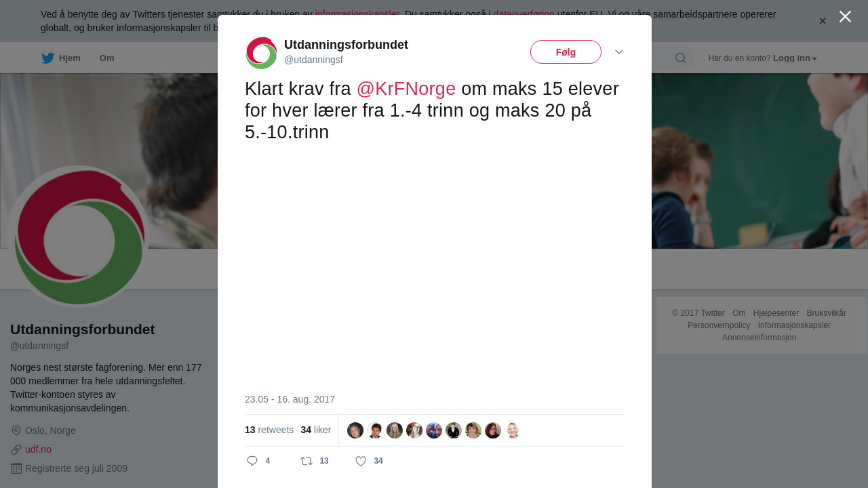Open Utdanningsforbundet avatar in tweet header
The width and height of the screenshot is (868, 488).
click(261, 53)
